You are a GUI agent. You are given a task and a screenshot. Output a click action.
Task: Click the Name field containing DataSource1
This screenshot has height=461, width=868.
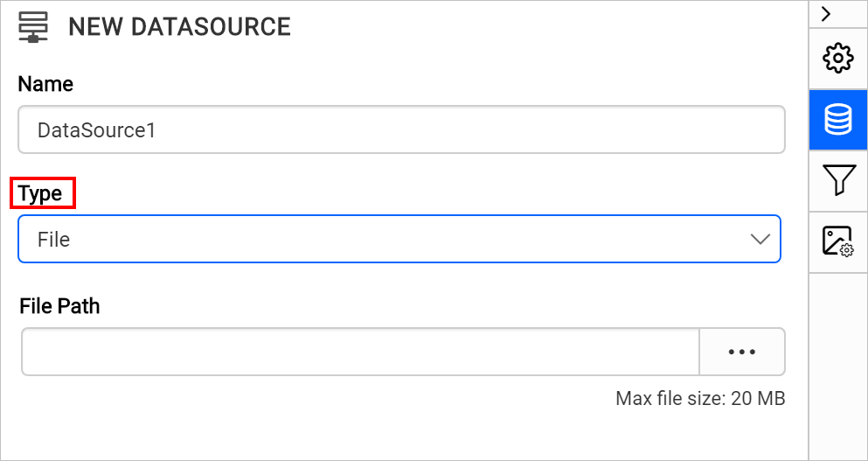tap(401, 130)
